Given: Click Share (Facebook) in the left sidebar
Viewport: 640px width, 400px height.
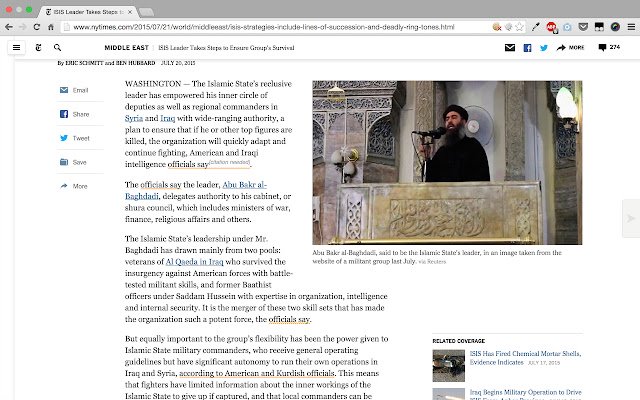Looking at the screenshot, I should click(x=74, y=114).
